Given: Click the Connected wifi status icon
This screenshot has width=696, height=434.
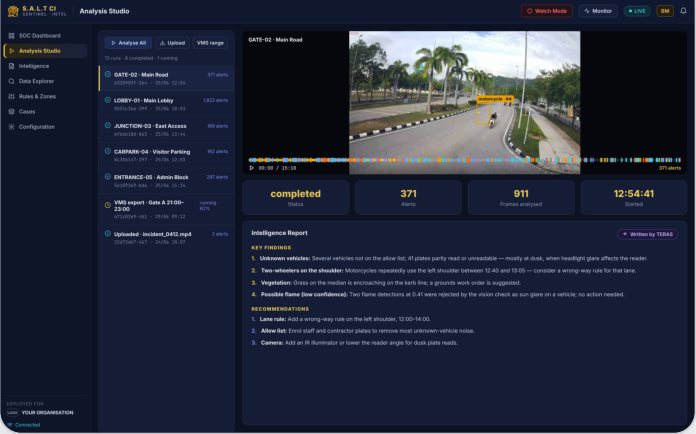Looking at the screenshot, I should tap(10, 425).
